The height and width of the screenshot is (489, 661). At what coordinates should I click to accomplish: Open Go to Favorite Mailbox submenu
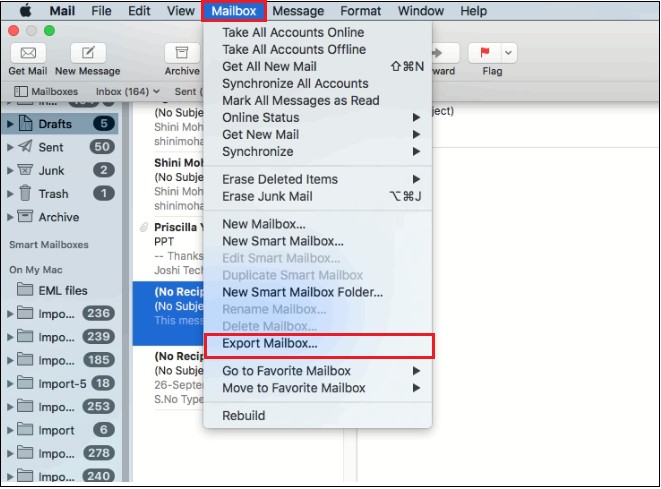pyautogui.click(x=317, y=371)
